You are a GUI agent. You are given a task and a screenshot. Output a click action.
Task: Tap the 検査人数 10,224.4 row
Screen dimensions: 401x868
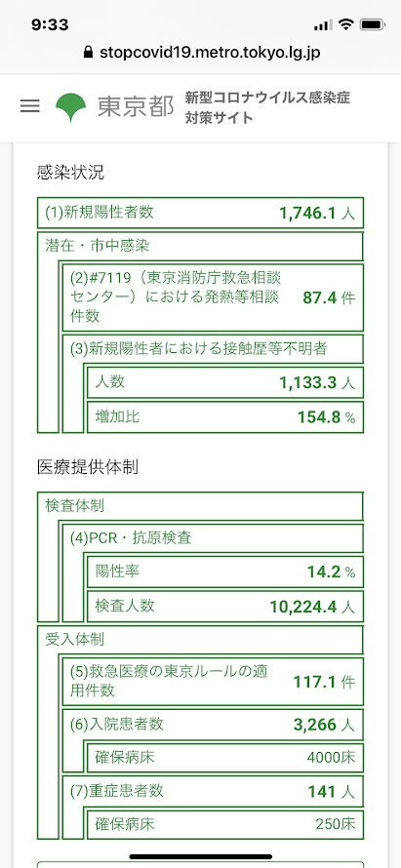(x=225, y=607)
